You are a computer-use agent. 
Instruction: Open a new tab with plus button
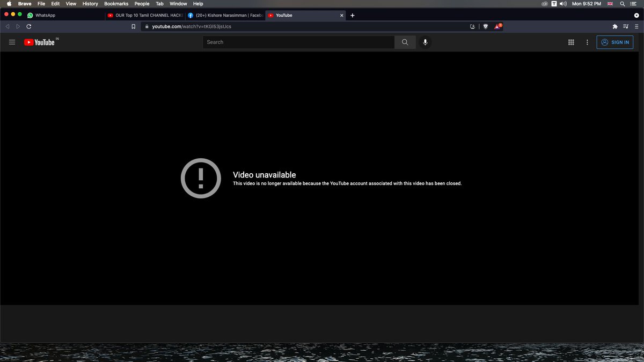353,16
